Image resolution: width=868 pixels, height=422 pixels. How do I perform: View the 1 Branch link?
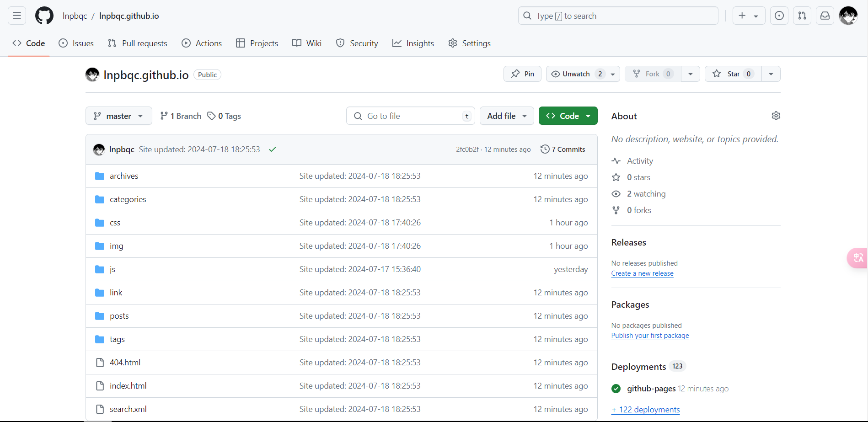click(181, 116)
